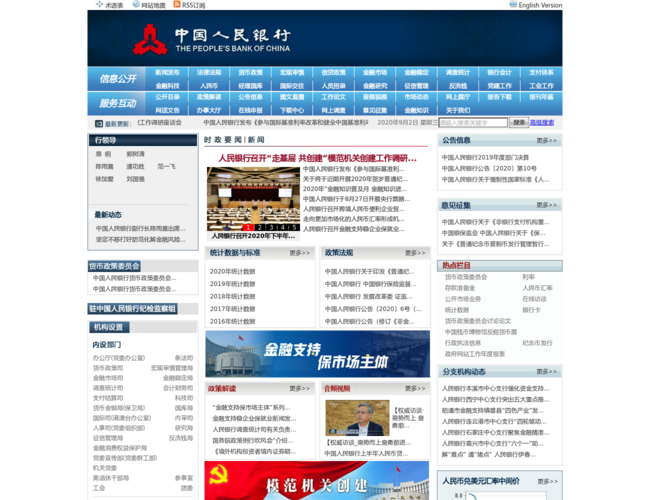Click the 最新更新 ticker icon
Viewport: 650px width, 500px height.
[99, 124]
